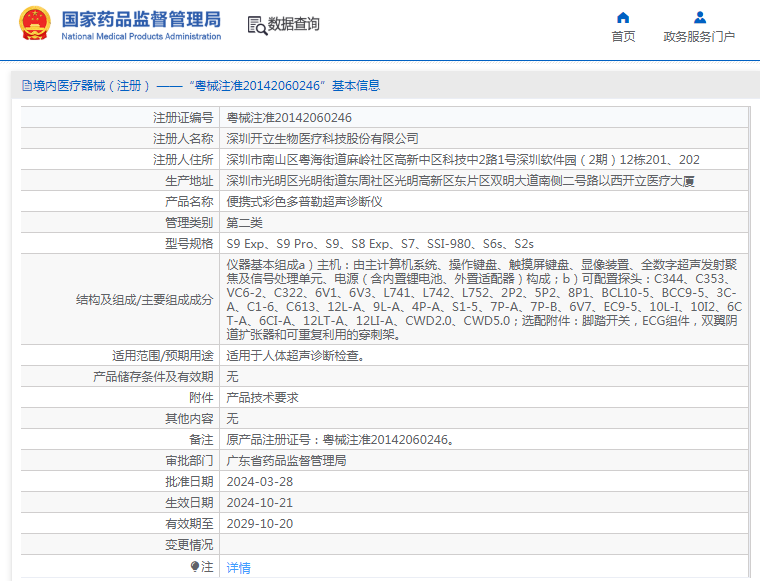Select effective date 2024-10-21
This screenshot has height=581, width=760.
260,502
